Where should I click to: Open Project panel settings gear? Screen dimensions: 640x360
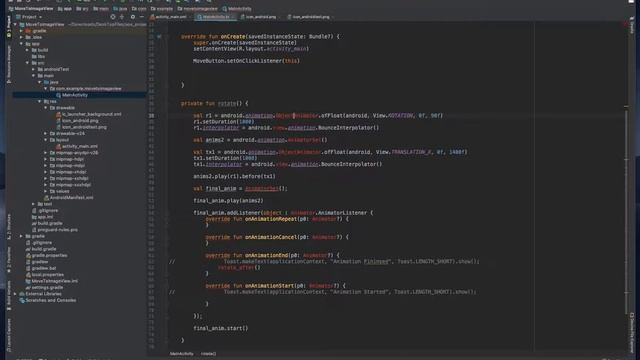[133, 17]
